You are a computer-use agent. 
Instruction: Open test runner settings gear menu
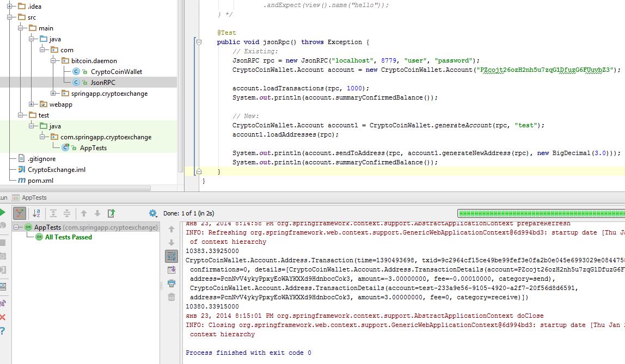[x=152, y=213]
